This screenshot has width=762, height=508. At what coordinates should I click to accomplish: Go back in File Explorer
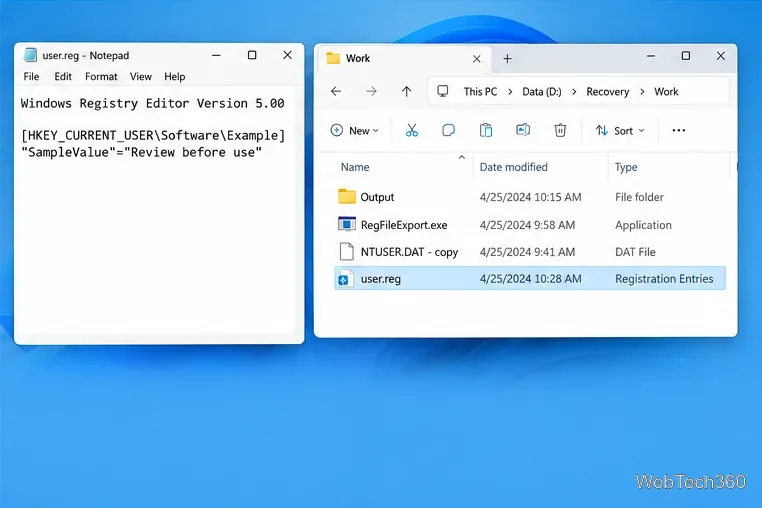click(336, 91)
